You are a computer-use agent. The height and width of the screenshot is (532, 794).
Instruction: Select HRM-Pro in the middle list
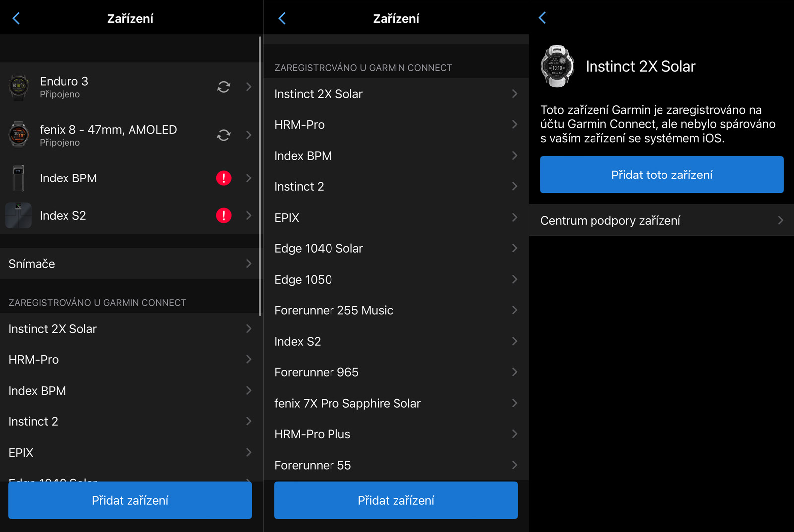point(396,124)
